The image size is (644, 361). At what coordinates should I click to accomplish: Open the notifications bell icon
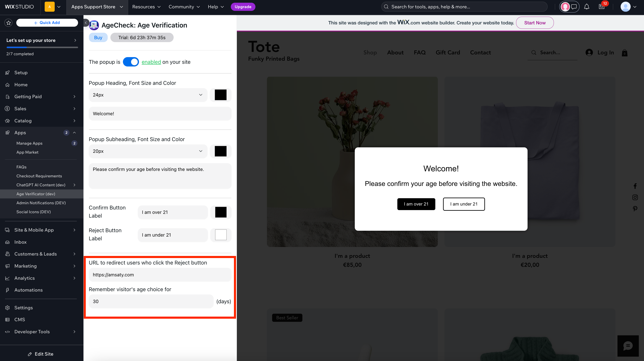586,7
